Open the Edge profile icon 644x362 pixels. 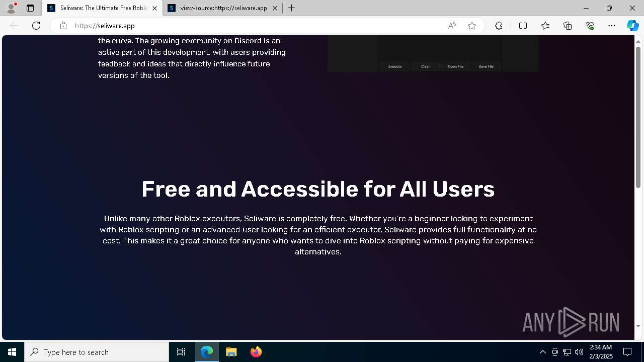coord(11,8)
